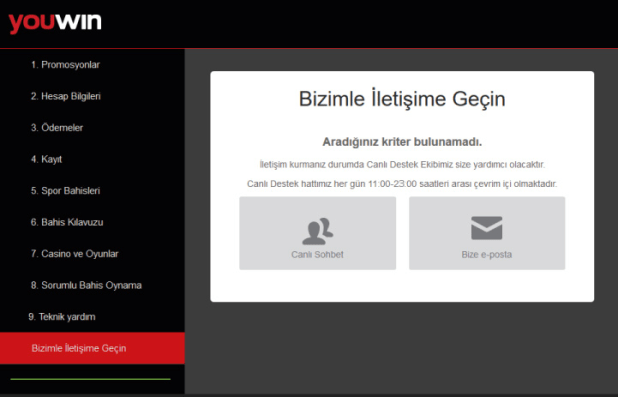This screenshot has height=397, width=618.
Task: Open Hesap Bilgileri in the sidebar
Action: [x=66, y=96]
